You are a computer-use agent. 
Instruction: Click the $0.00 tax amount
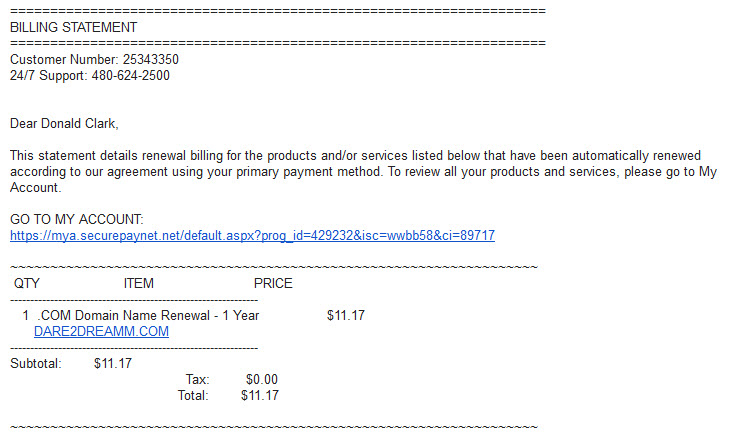click(x=262, y=379)
